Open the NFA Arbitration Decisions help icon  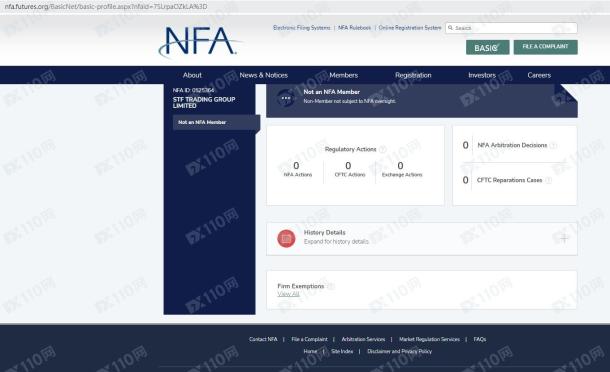pyautogui.click(x=554, y=146)
